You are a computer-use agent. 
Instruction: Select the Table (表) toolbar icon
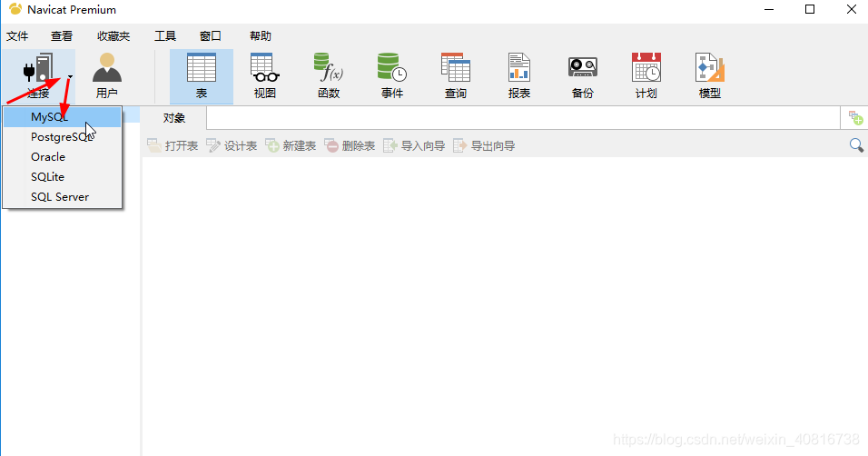pos(202,76)
